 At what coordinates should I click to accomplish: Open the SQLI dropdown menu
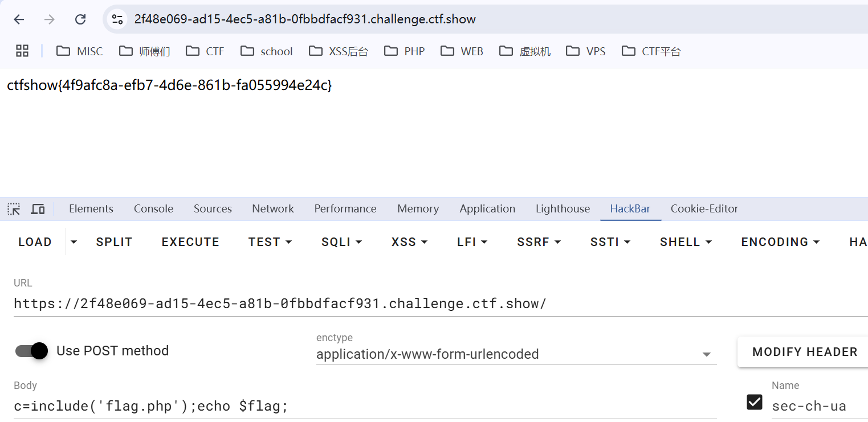tap(342, 242)
